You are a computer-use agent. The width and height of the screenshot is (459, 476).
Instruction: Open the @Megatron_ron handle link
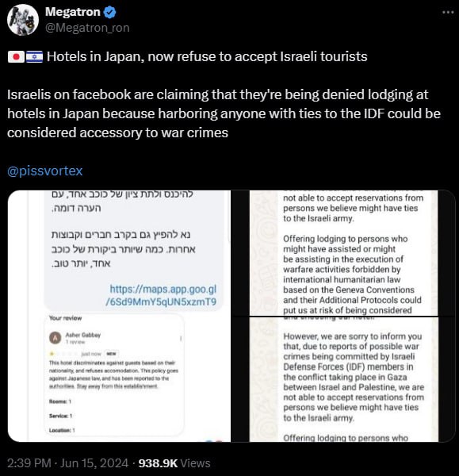[x=87, y=28]
